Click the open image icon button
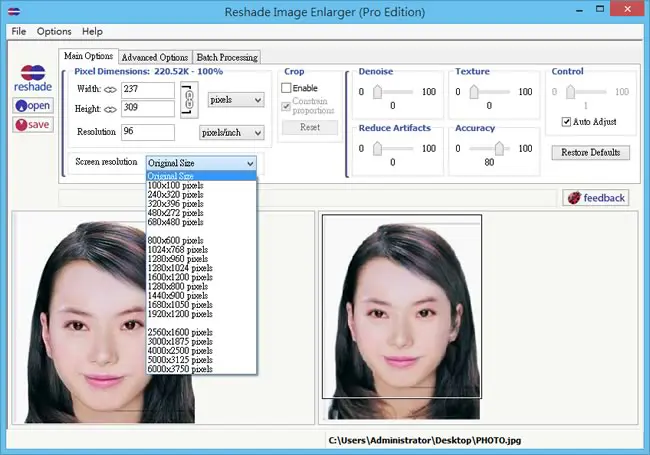Screen dimensions: 650x455 coord(33,106)
